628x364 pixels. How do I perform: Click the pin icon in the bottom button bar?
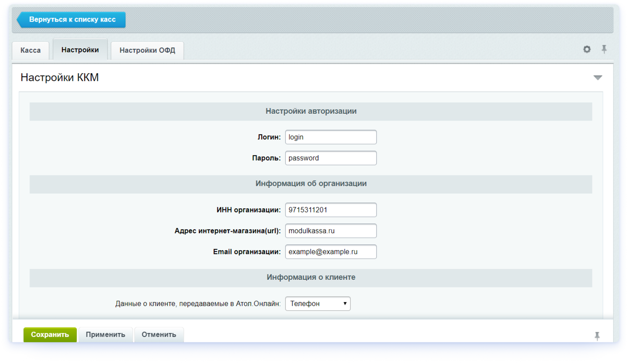point(597,336)
